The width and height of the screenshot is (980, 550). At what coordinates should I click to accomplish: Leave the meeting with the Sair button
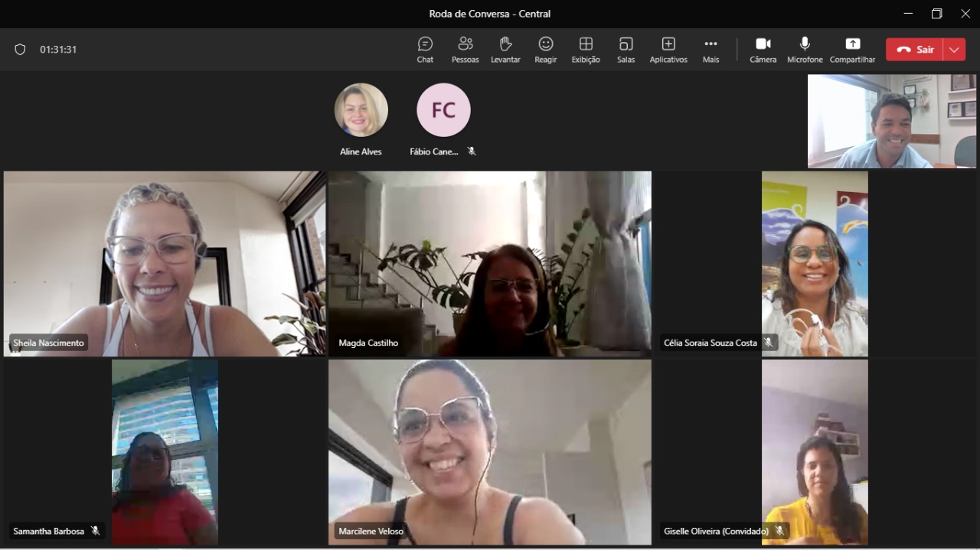pyautogui.click(x=915, y=50)
